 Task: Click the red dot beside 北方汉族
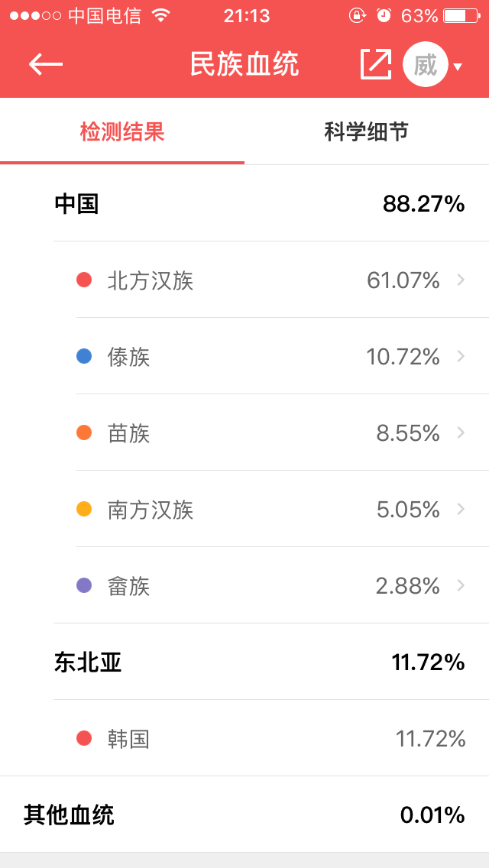coord(84,280)
